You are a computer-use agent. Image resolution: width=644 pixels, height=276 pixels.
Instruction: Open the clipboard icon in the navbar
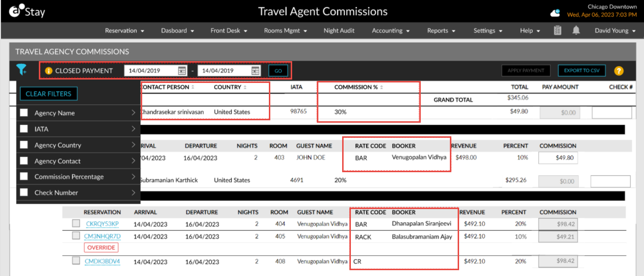tap(558, 31)
